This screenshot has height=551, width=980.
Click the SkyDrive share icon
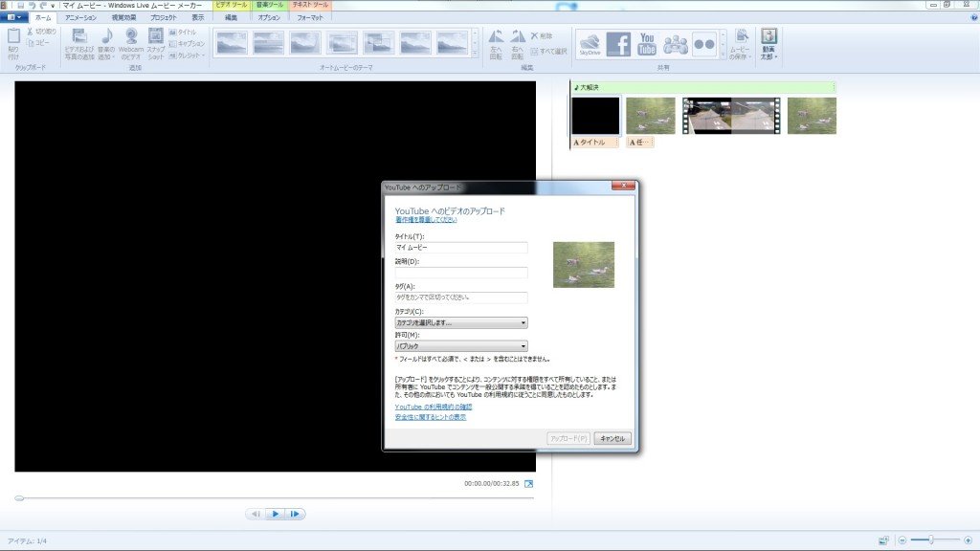click(590, 45)
